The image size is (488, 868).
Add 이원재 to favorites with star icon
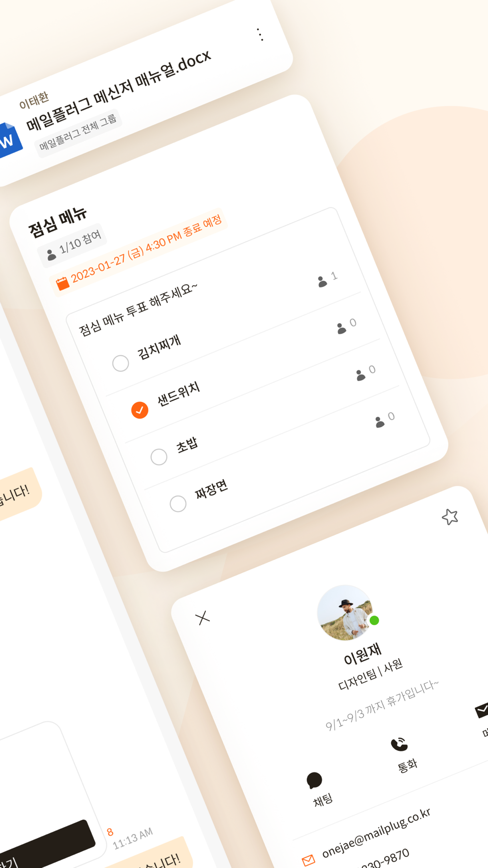450,517
